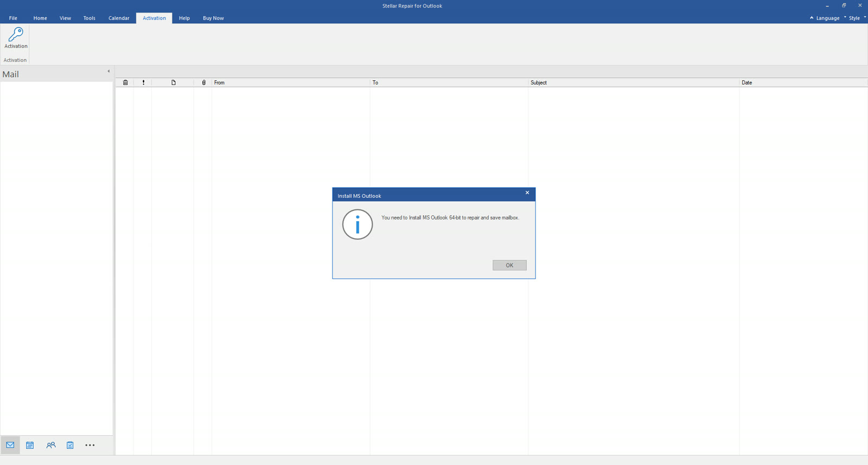The height and width of the screenshot is (465, 868).
Task: Switch to the Tools ribbon tab
Action: tap(90, 18)
